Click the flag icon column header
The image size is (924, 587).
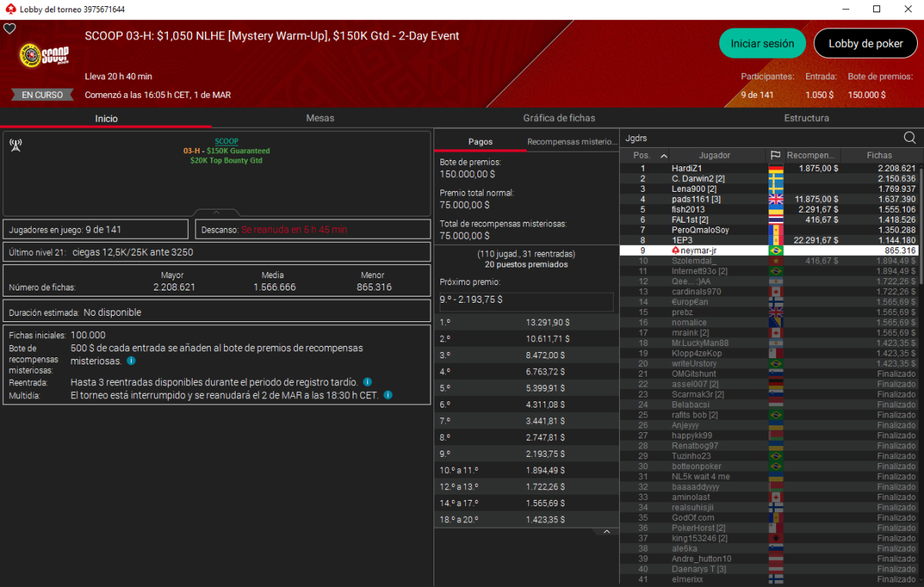(775, 156)
